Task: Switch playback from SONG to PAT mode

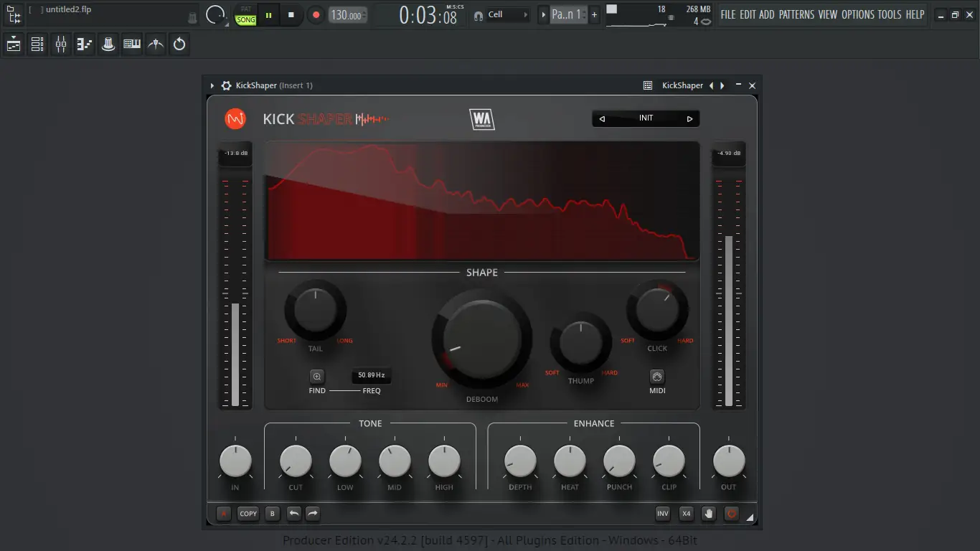Action: (246, 10)
